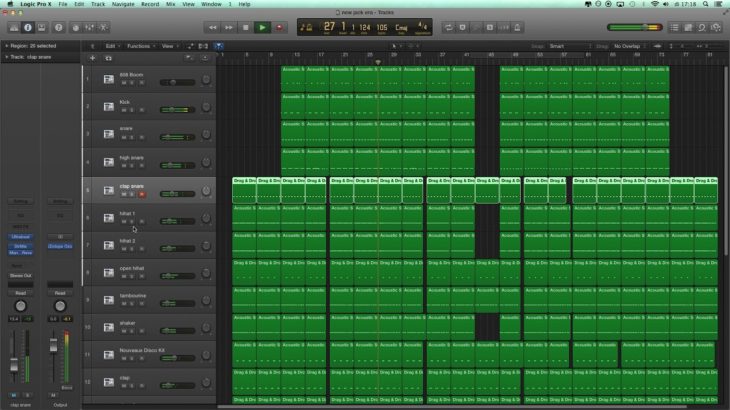Screen dimensions: 730x410
Task: Select the first clap snare region
Action: click(x=244, y=190)
